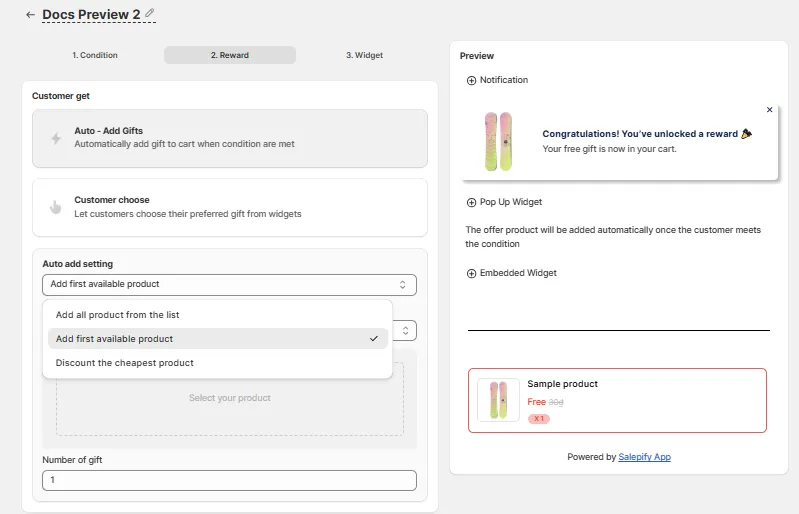The width and height of the screenshot is (799, 514).
Task: Click the red 'Free' price label
Action: pos(537,401)
